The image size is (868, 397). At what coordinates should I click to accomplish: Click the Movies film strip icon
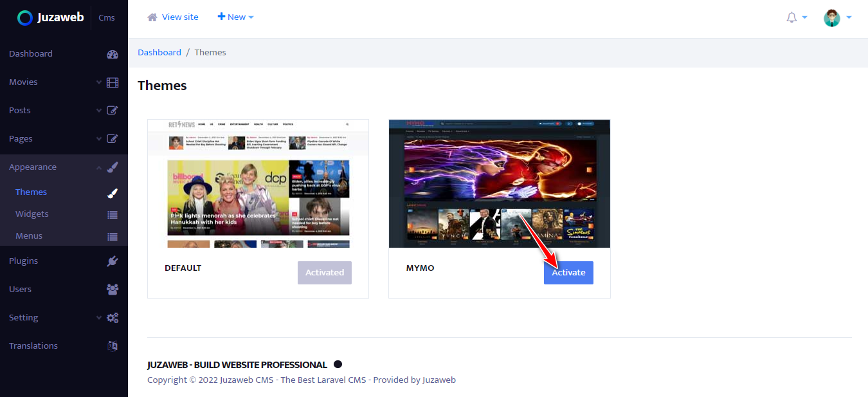pyautogui.click(x=113, y=82)
